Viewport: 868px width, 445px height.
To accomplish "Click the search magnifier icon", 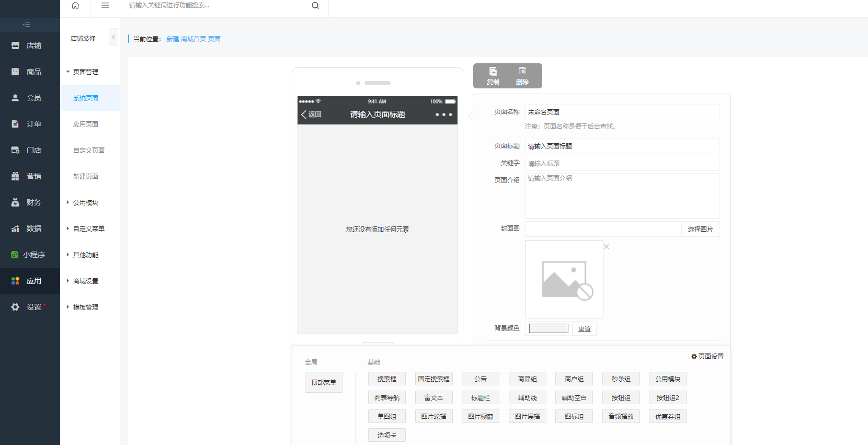I will coord(315,6).
